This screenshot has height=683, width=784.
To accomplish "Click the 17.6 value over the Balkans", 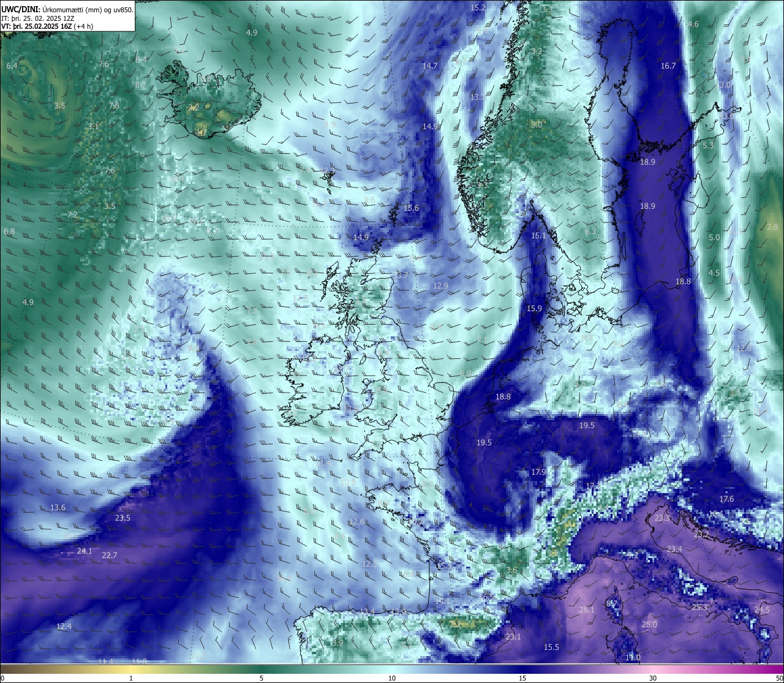I will 726,499.
